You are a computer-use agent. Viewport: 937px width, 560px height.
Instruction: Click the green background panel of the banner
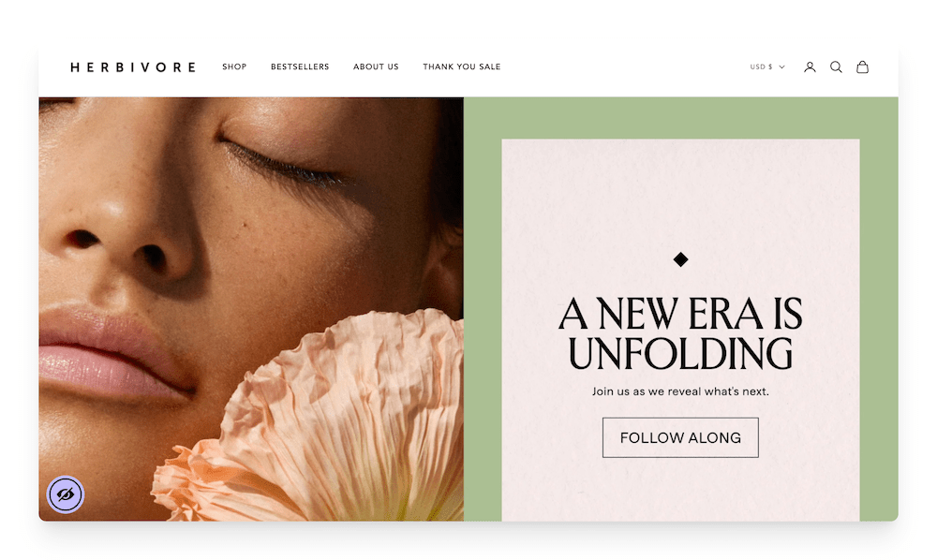(x=680, y=118)
